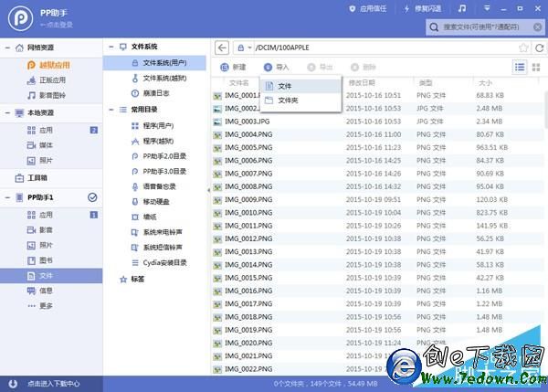Viewport: 548px width, 392px height.
Task: Switch to grid thumbnail view
Action: [x=536, y=67]
